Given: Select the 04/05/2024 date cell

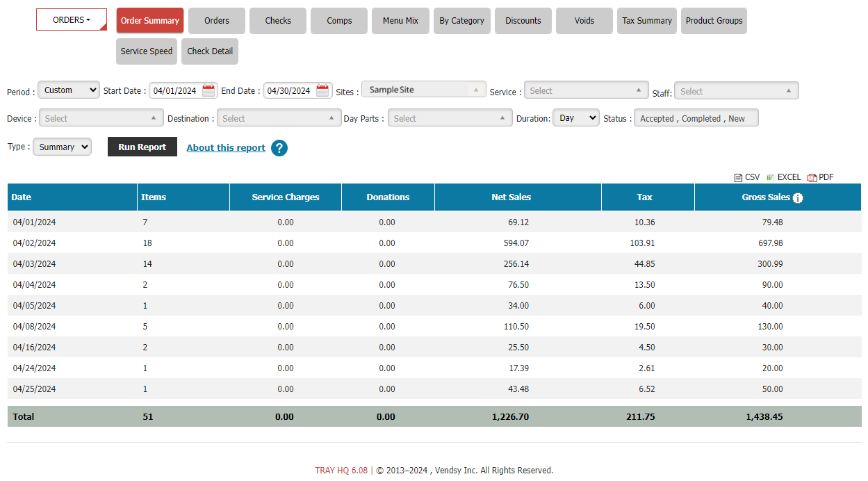Looking at the screenshot, I should tap(34, 306).
